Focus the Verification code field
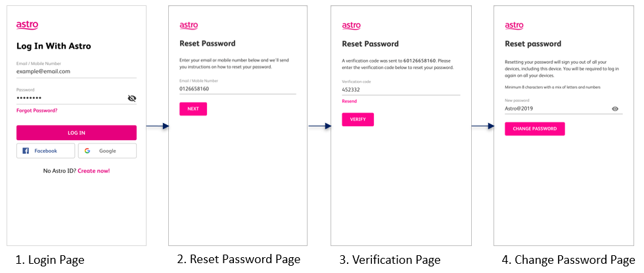 click(401, 89)
